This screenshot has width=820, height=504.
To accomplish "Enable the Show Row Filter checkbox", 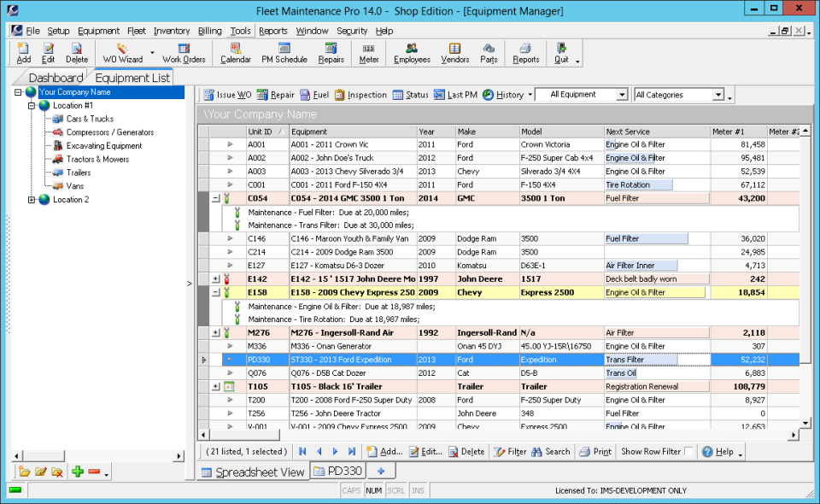I will coord(689,452).
